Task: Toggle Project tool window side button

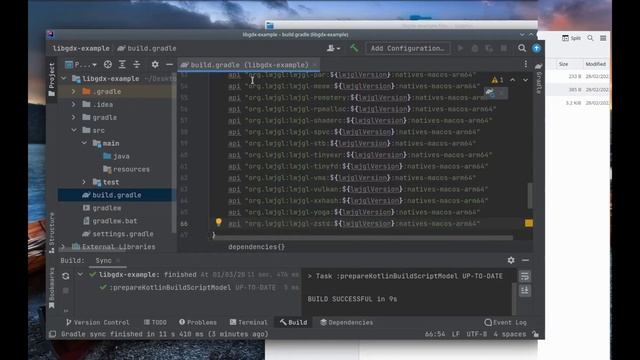Action: coord(52,79)
